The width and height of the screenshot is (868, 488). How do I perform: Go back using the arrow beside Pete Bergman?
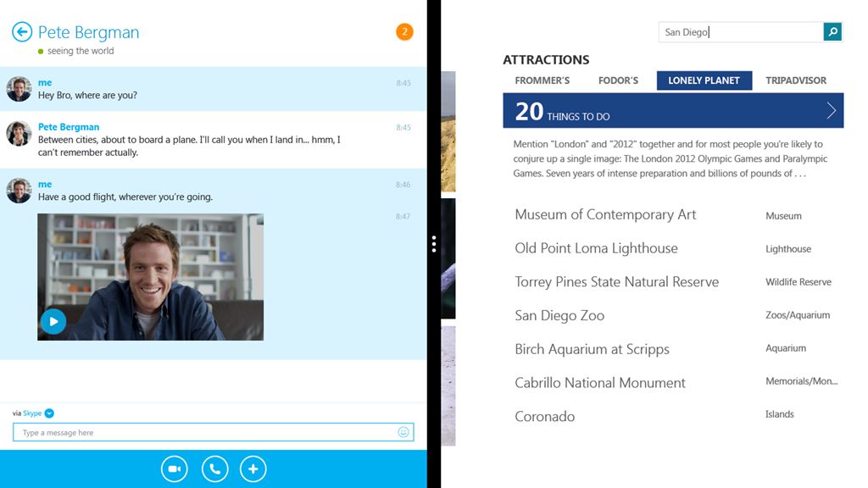pyautogui.click(x=22, y=32)
